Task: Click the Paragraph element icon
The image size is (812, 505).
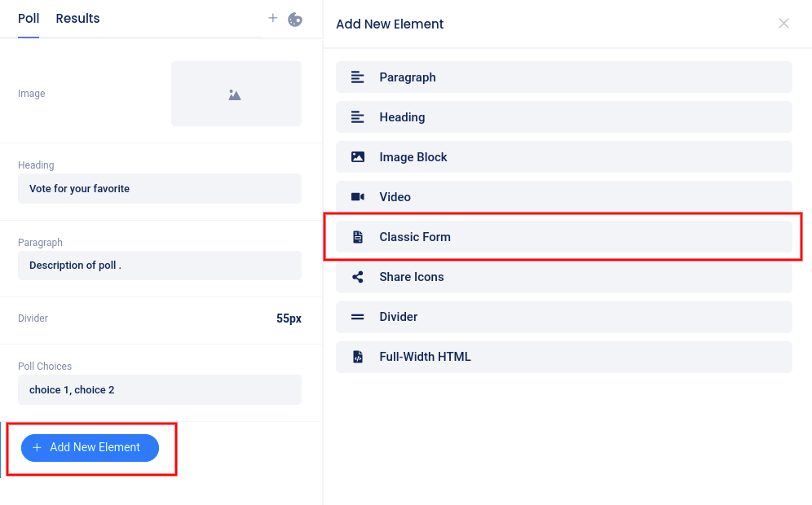Action: (357, 77)
